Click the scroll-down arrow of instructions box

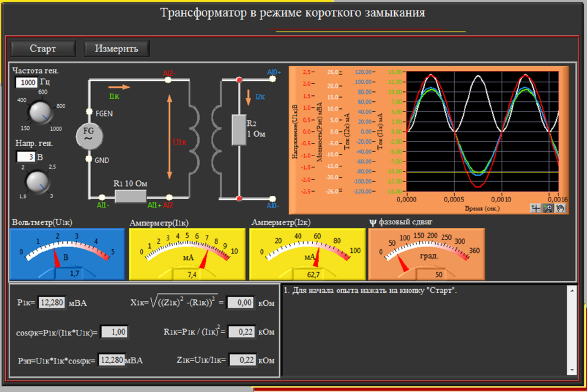pyautogui.click(x=572, y=370)
